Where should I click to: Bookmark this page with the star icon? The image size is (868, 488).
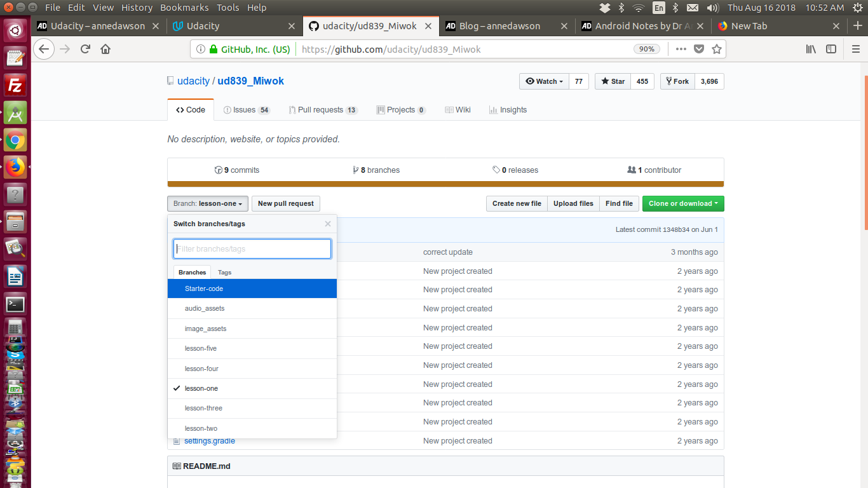(717, 49)
